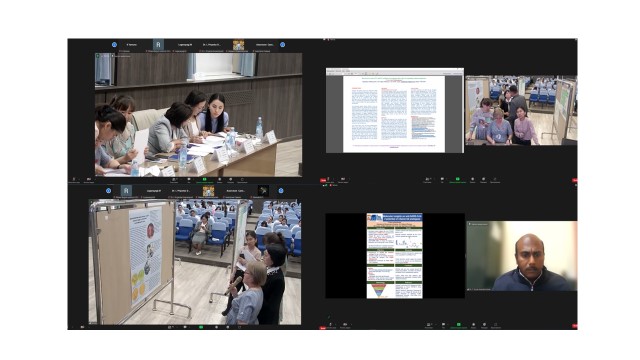
Task: Expand microphone options arrow below women-at-table video
Action: pos(79,179)
